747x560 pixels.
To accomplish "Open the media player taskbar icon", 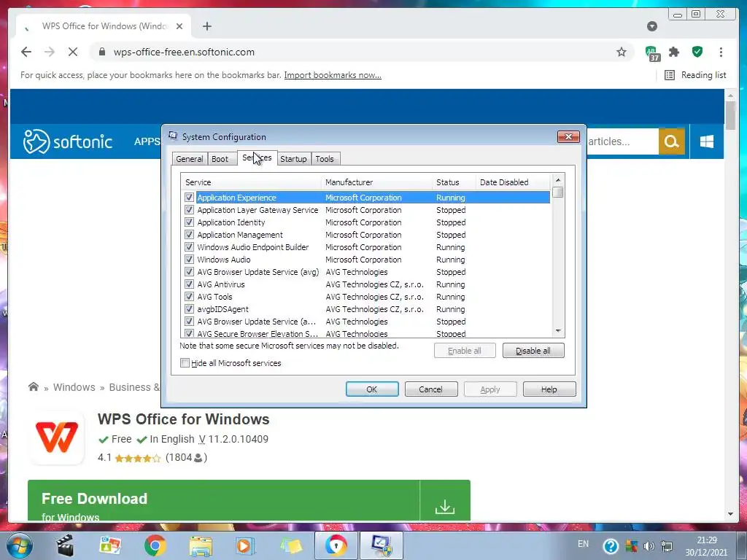I will coord(245,545).
